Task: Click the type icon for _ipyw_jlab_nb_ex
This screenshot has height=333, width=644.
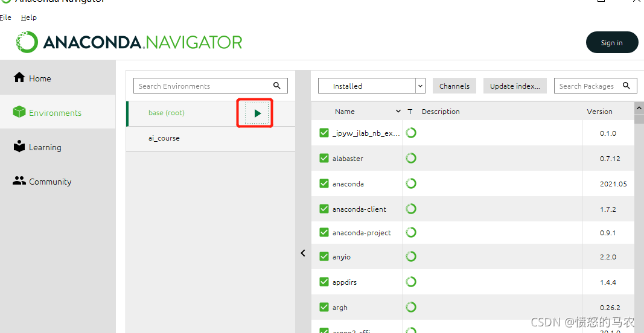Action: click(410, 133)
